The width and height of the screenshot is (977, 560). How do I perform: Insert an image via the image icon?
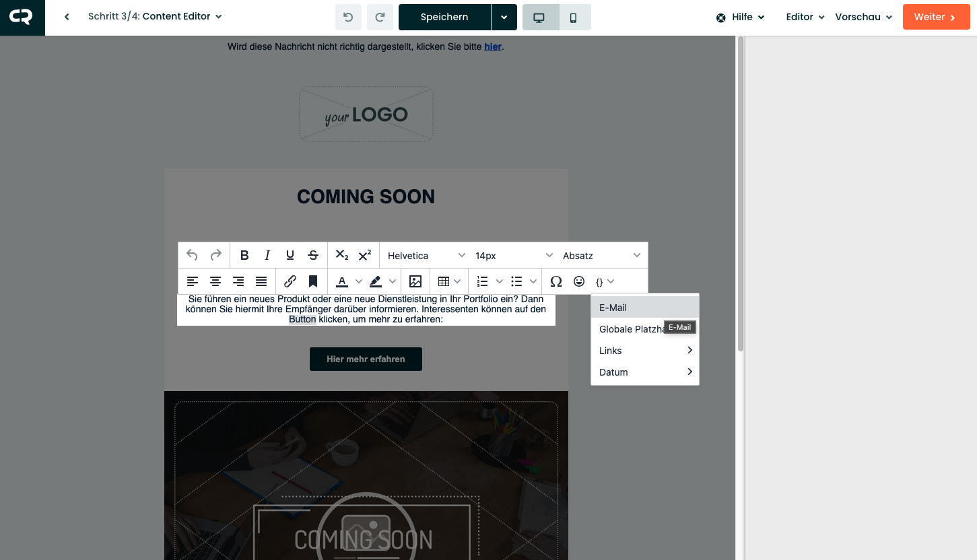click(415, 281)
